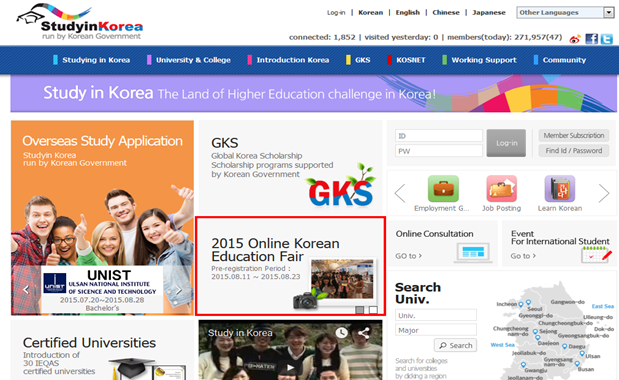Click the StudyinKorea logo
The height and width of the screenshot is (380, 619).
(79, 22)
